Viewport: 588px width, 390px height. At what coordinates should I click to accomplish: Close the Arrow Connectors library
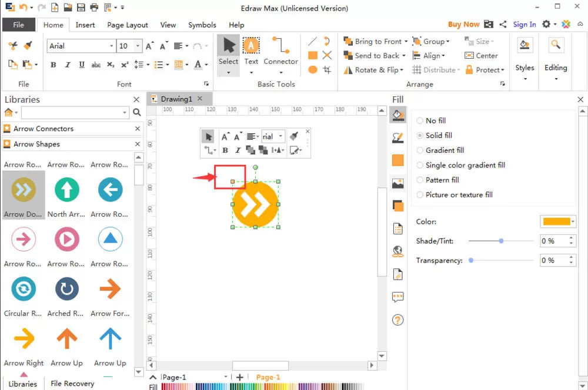pos(138,129)
